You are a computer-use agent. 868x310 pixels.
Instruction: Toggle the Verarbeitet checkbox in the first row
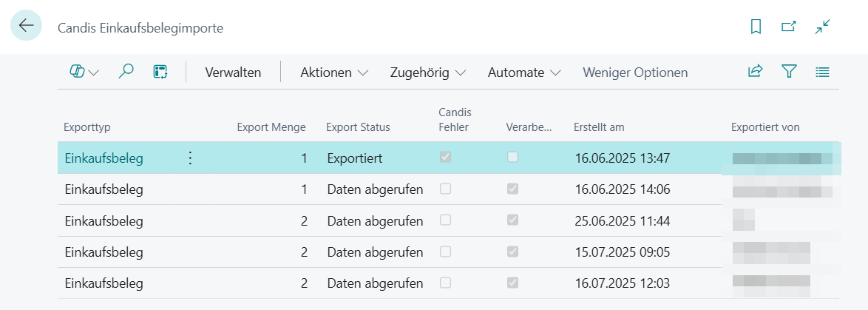coord(512,157)
